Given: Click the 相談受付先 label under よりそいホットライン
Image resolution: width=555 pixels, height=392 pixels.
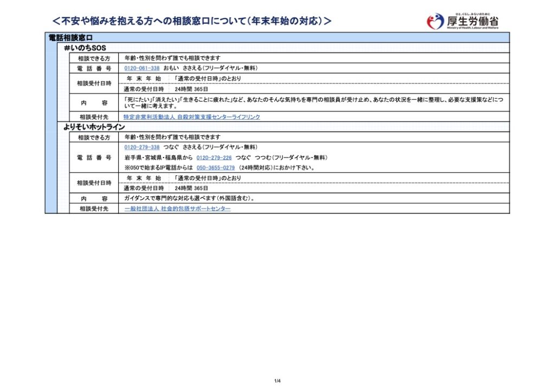Looking at the screenshot, I should 94,208.
